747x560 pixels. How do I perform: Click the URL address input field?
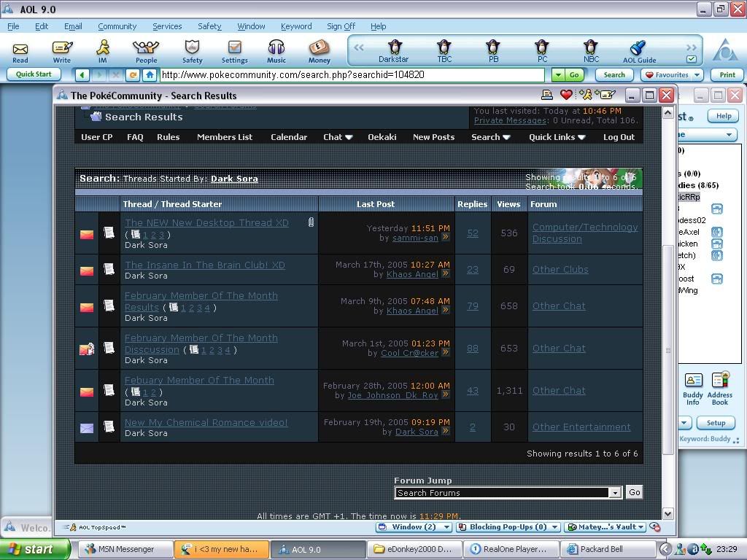pos(352,75)
